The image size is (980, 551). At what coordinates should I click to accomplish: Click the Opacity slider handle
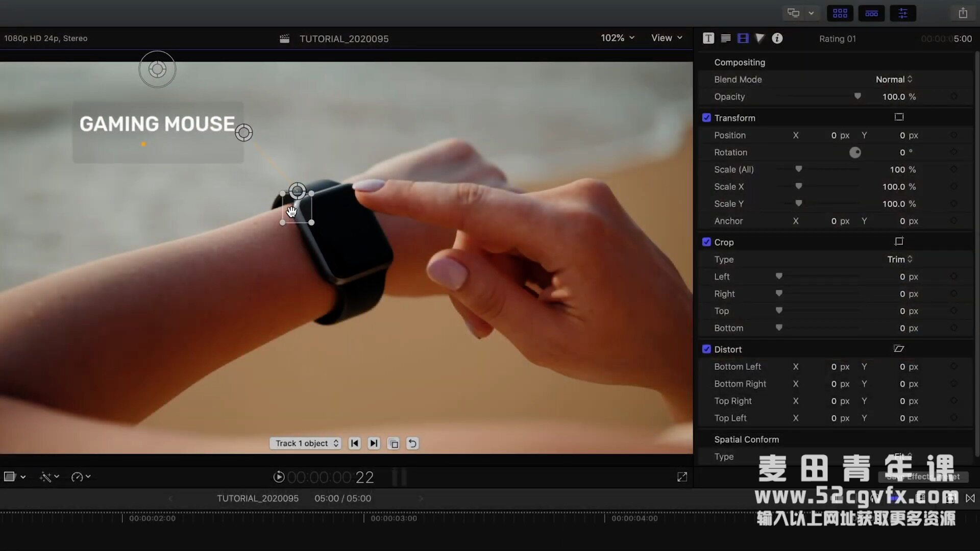[x=857, y=96]
